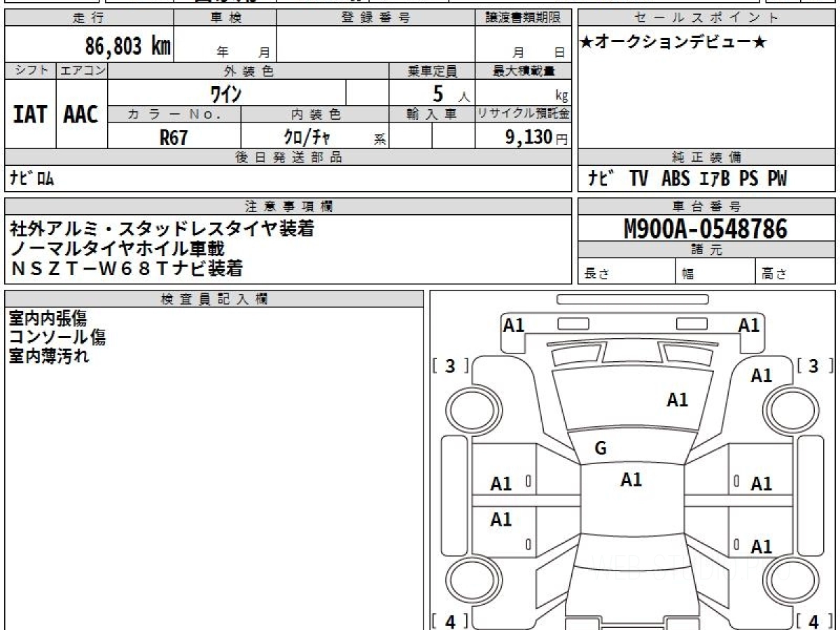Select the IAT shift value
Screen dimensions: 840x630
tap(30, 115)
